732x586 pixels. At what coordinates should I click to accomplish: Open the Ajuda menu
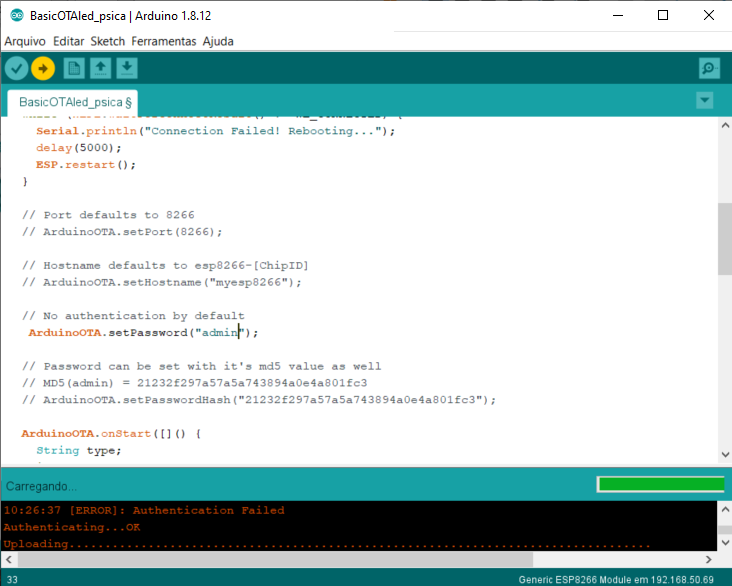[218, 41]
